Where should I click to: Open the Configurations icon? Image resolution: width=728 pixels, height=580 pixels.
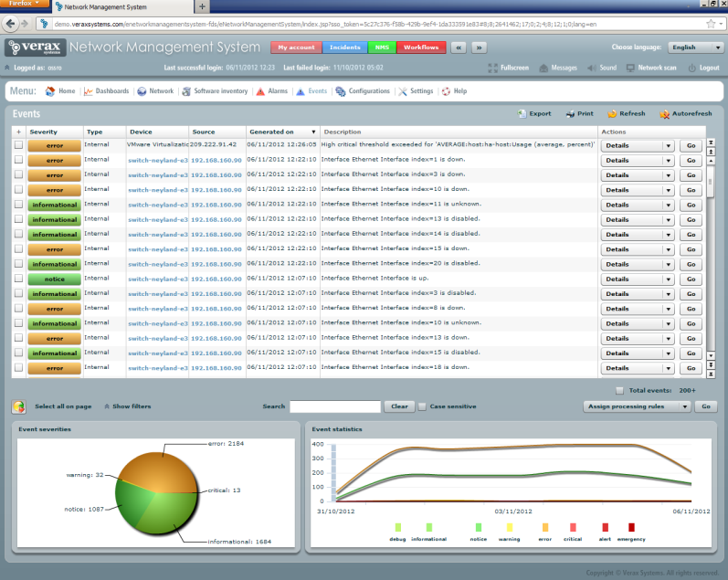coord(341,91)
